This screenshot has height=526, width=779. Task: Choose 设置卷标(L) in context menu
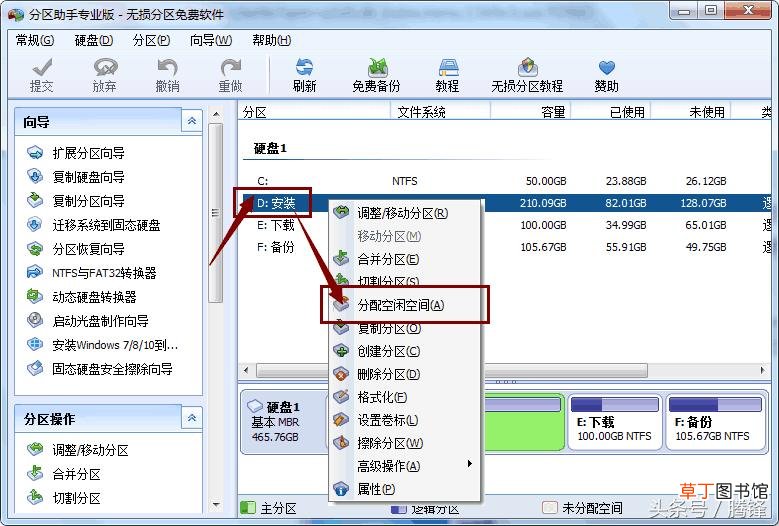pos(405,420)
